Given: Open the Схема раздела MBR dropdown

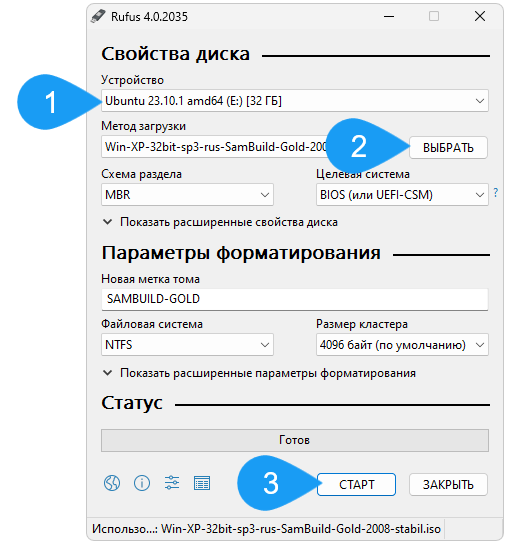Looking at the screenshot, I should [187, 195].
